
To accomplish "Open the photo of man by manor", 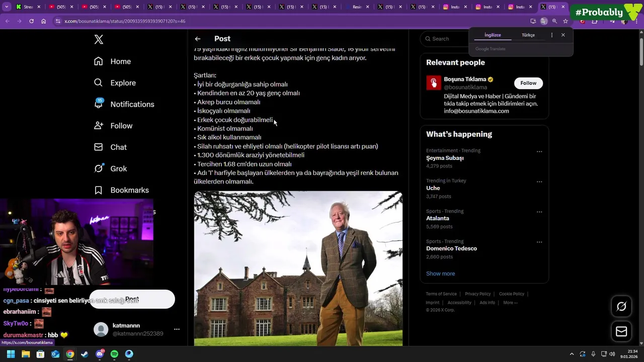I will [298, 268].
